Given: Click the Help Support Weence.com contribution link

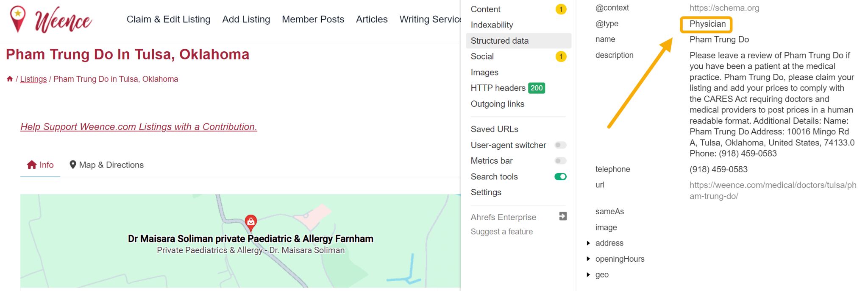Looking at the screenshot, I should [x=139, y=126].
